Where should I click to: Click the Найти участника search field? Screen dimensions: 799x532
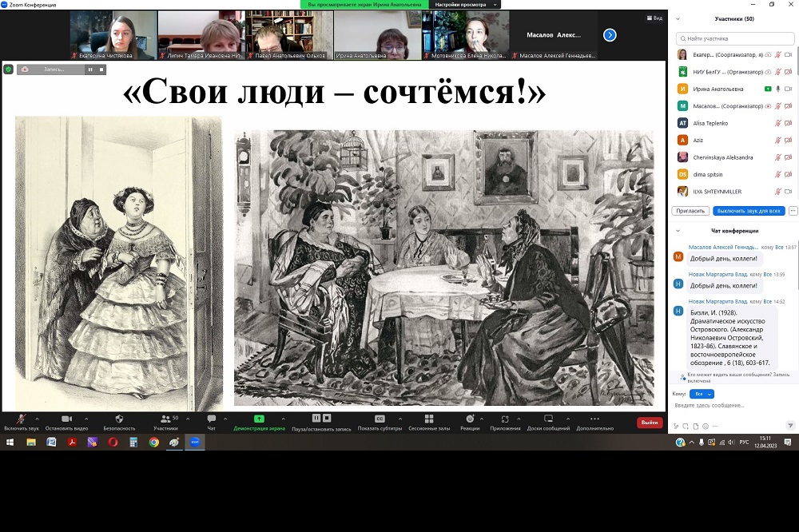click(735, 38)
